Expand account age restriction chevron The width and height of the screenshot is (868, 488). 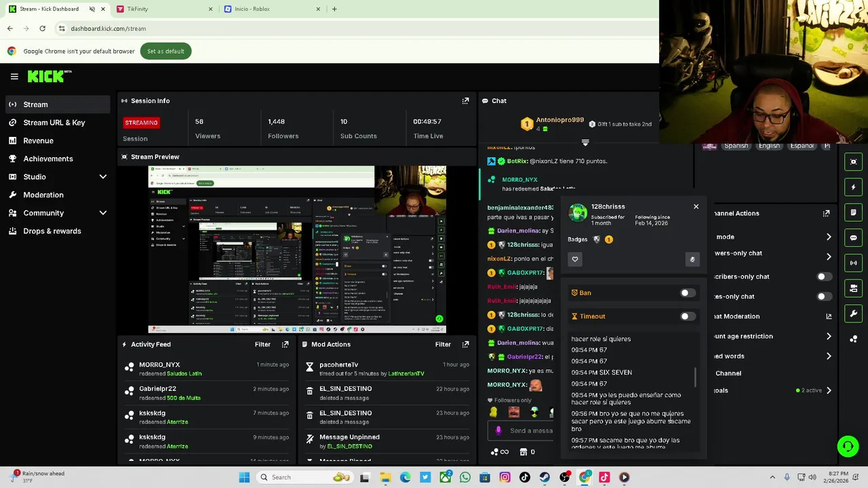829,336
